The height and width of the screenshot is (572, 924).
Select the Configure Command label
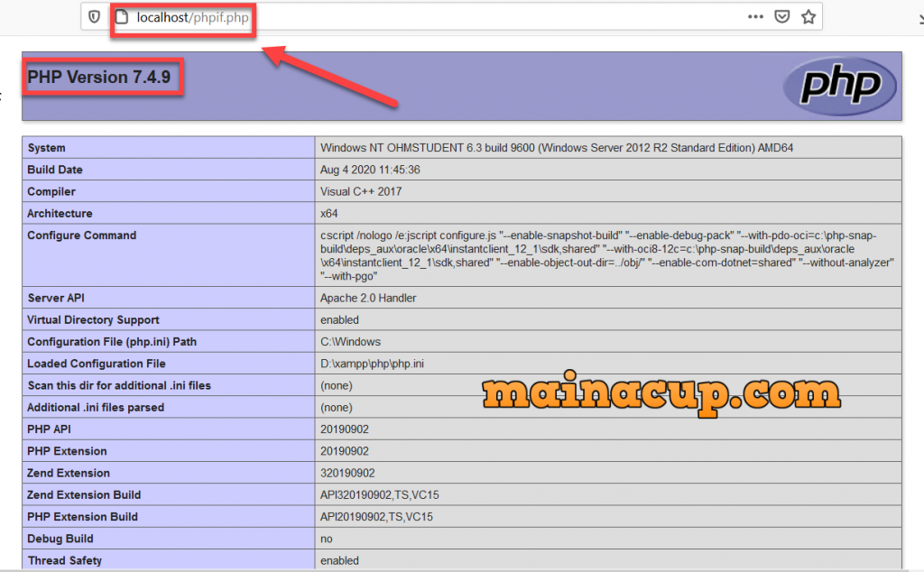(81, 235)
